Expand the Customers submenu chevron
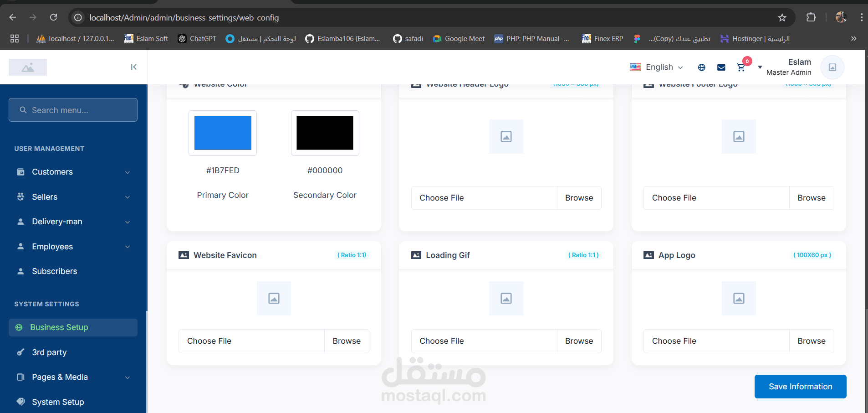 128,172
